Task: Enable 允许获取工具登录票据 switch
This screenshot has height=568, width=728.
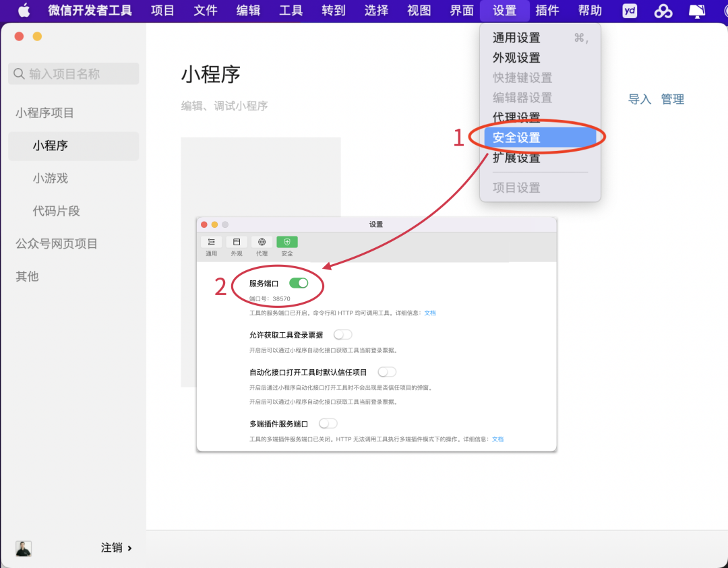Action: tap(342, 335)
